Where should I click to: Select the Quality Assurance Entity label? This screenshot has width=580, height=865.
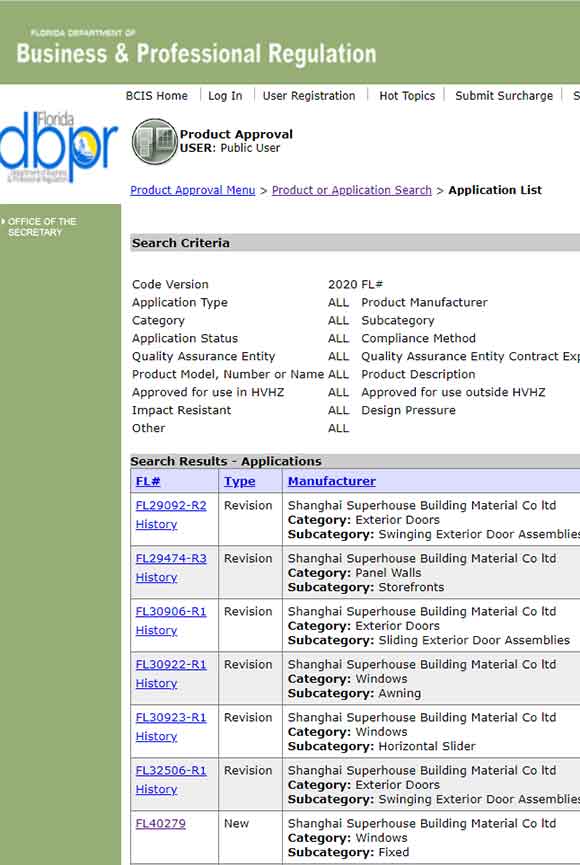point(203,356)
